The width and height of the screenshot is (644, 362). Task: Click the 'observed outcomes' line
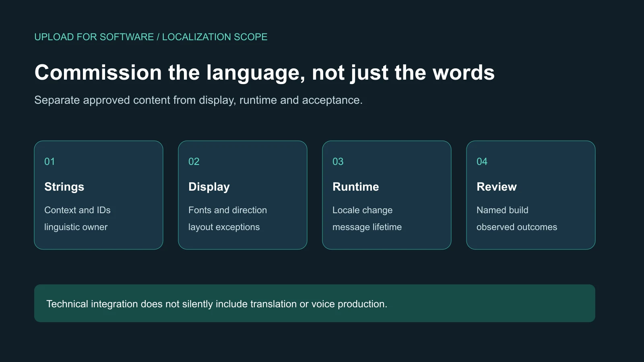point(517,227)
